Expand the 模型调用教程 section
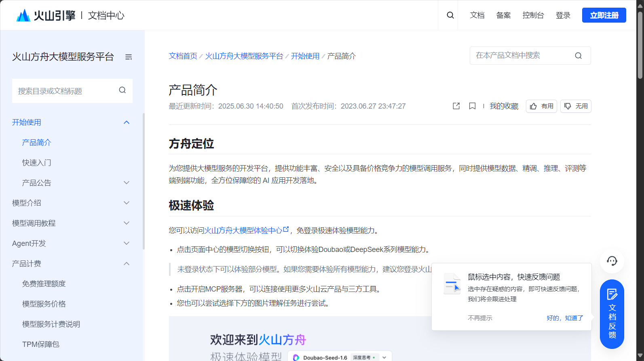Viewport: 644px width, 361px height. click(x=127, y=223)
